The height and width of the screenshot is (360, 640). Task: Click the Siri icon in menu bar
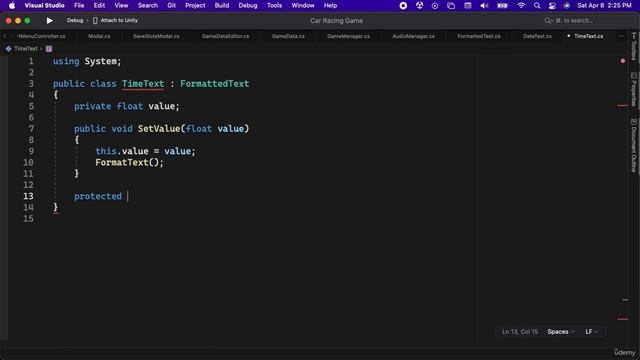click(x=567, y=5)
